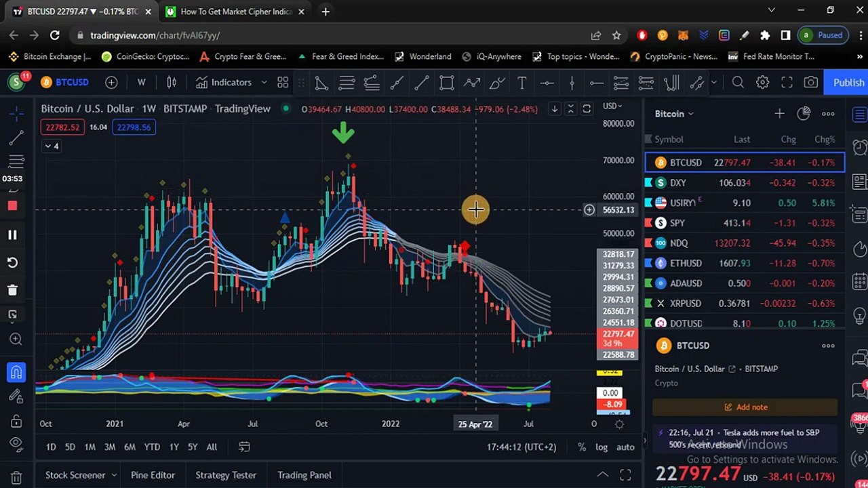Enter fullscreen mode via top toolbar icon
Viewport: 868px width, 488px height.
coord(787,82)
